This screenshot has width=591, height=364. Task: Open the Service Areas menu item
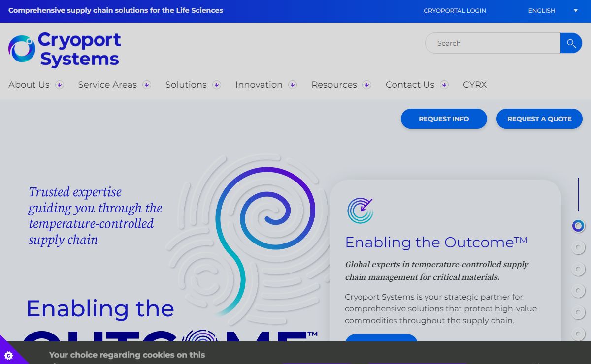[107, 85]
